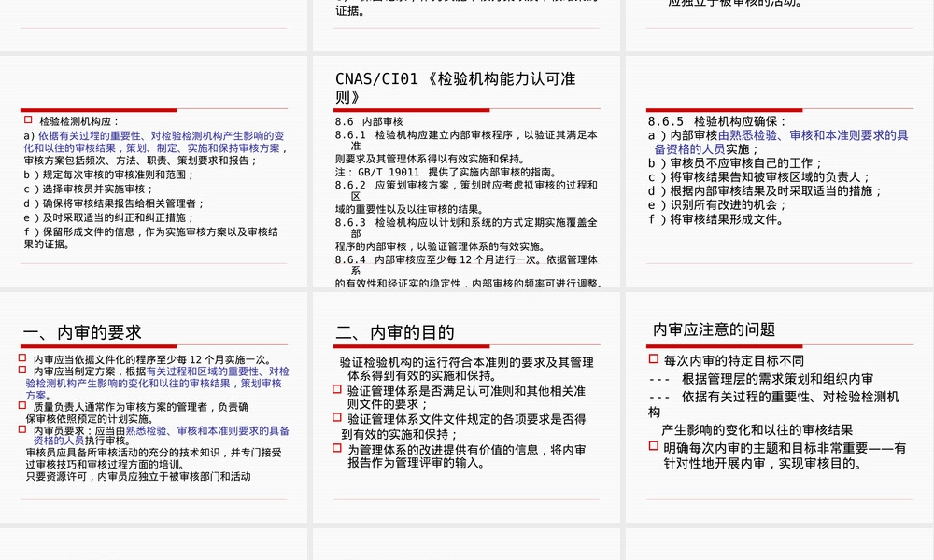This screenshot has width=934, height=560.
Task: Click the heading 8.6 内部审核
Action: (x=369, y=121)
